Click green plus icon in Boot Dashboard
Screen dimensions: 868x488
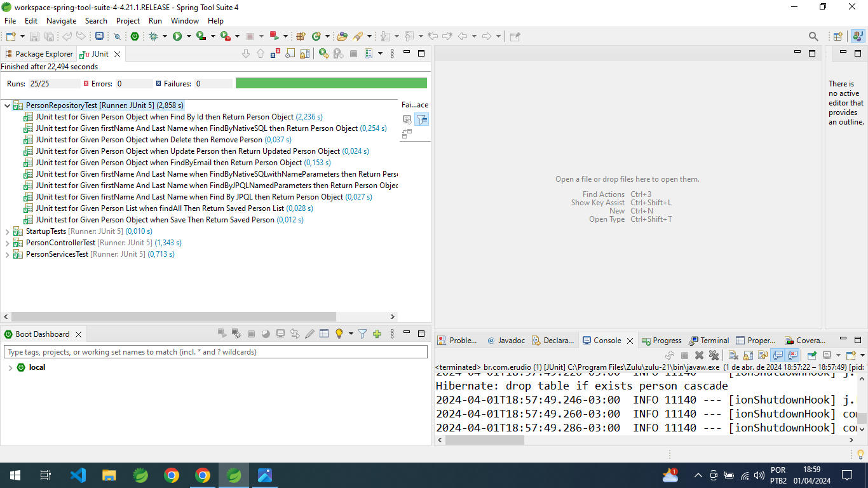(377, 334)
